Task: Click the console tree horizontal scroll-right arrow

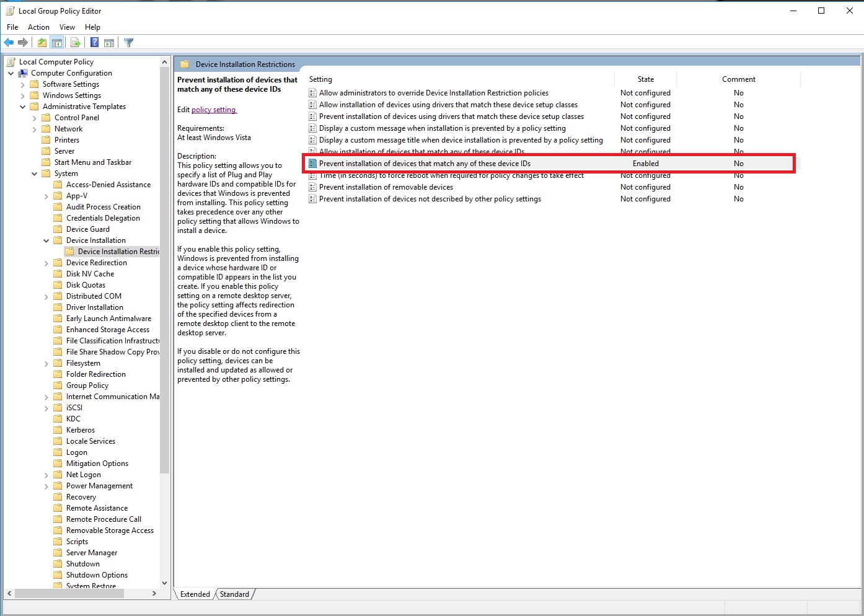Action: tap(154, 594)
